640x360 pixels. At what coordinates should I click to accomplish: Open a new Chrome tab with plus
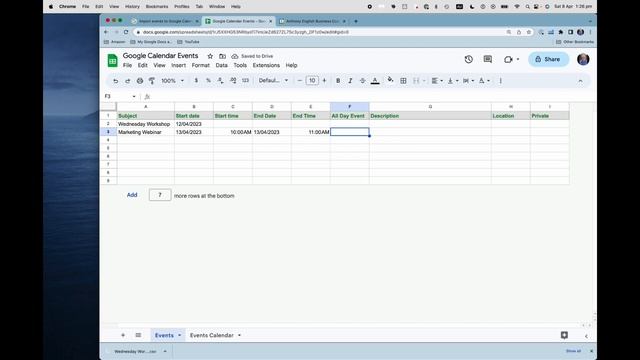pyautogui.click(x=356, y=21)
